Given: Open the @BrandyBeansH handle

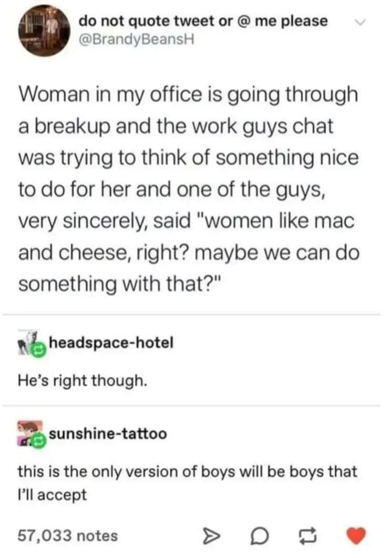Looking at the screenshot, I should click(x=137, y=39).
